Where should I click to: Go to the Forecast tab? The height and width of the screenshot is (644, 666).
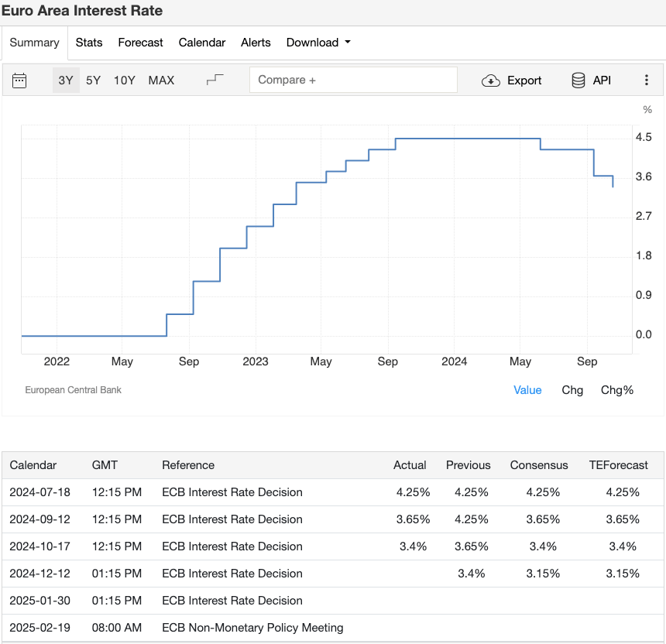(140, 43)
